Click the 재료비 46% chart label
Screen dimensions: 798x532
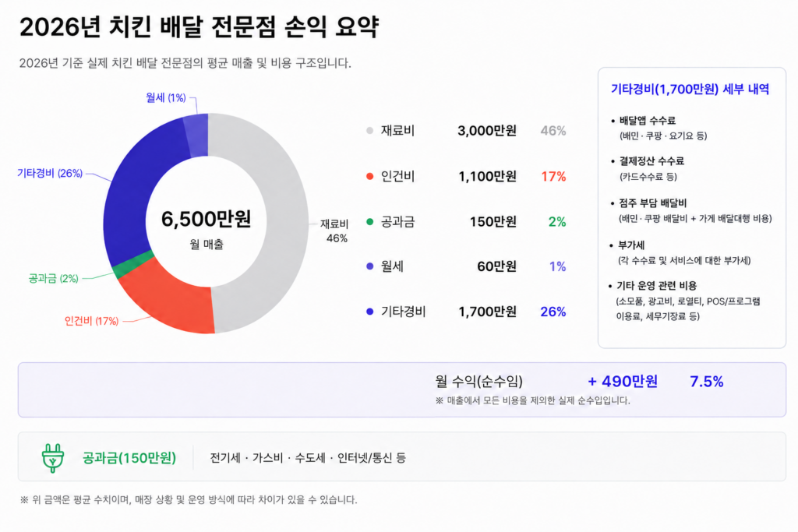[335, 231]
